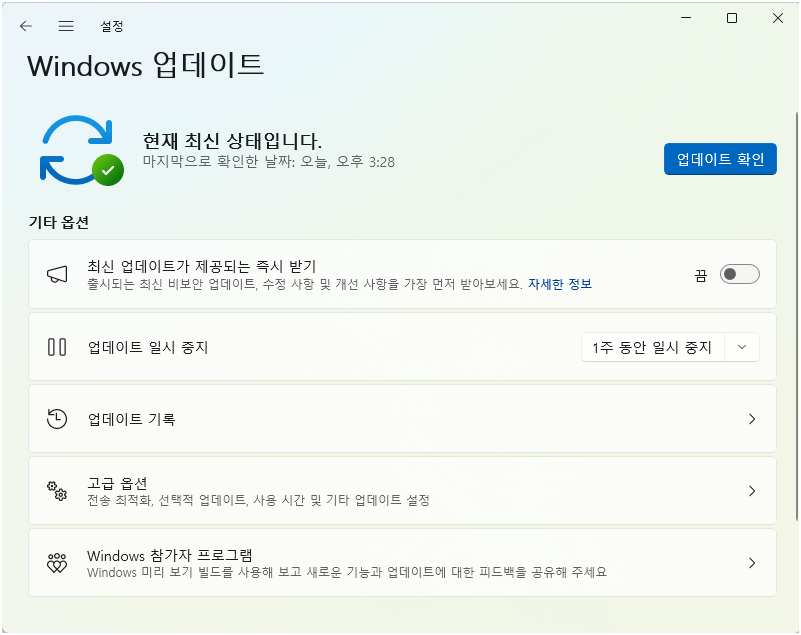Expand Windows 참가자 프로그램 chevron
This screenshot has width=801, height=635.
click(752, 563)
